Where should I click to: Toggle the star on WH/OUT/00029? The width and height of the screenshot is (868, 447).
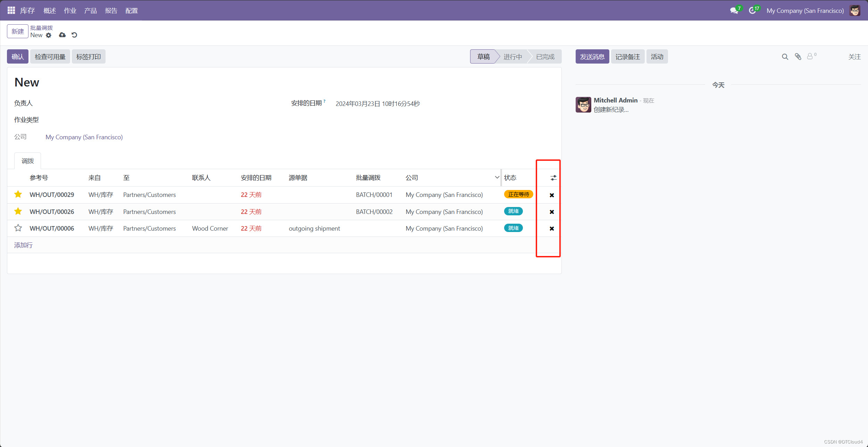pyautogui.click(x=18, y=194)
